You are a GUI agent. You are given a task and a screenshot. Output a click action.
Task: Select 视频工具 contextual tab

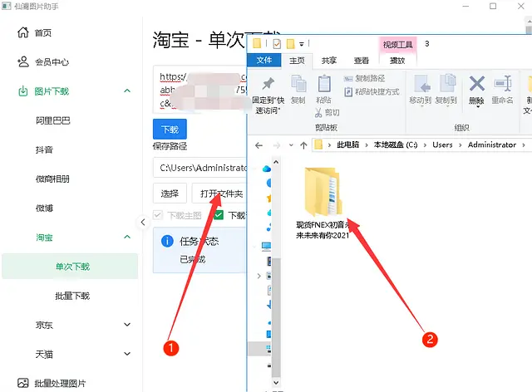click(397, 44)
